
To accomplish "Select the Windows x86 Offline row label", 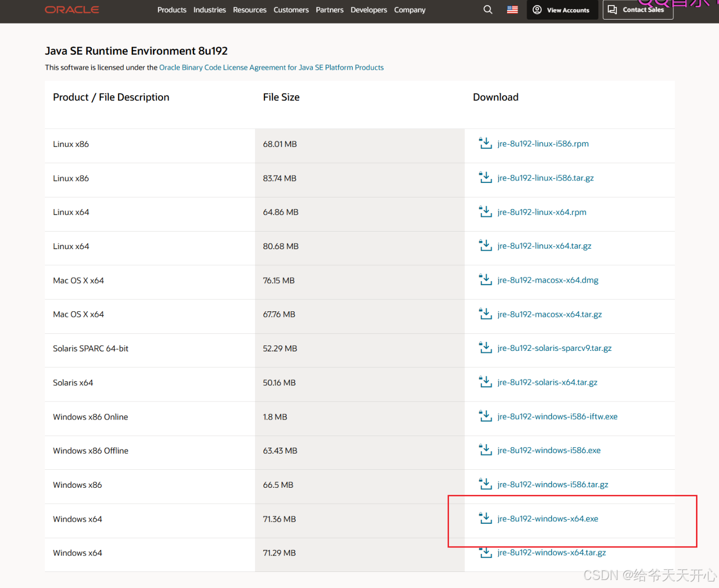I will (91, 451).
